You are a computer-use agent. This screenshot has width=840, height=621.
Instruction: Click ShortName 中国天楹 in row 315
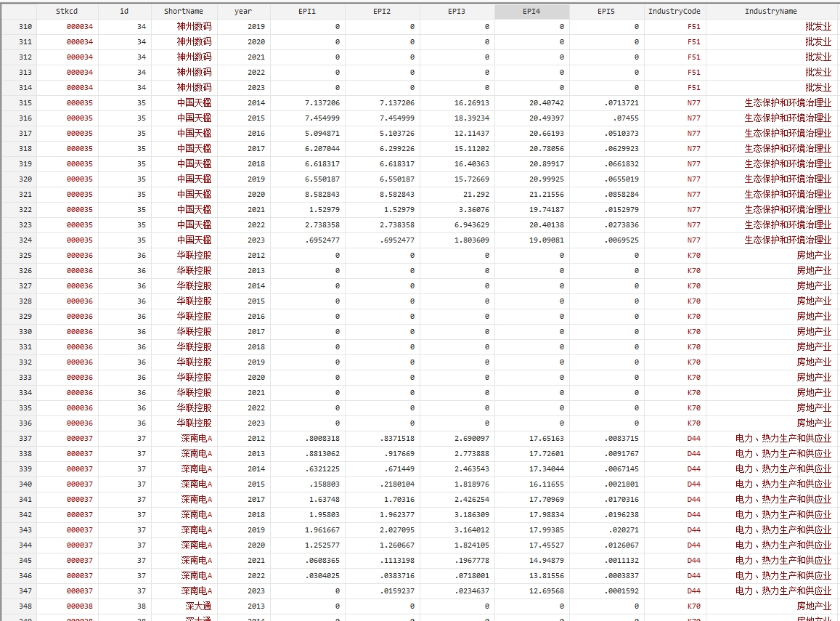(x=194, y=103)
